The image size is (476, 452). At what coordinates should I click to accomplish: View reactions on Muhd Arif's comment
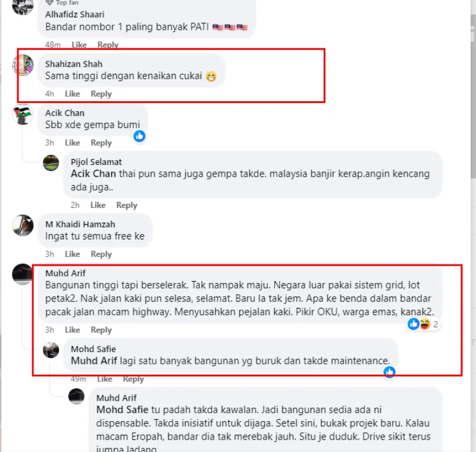tap(424, 324)
